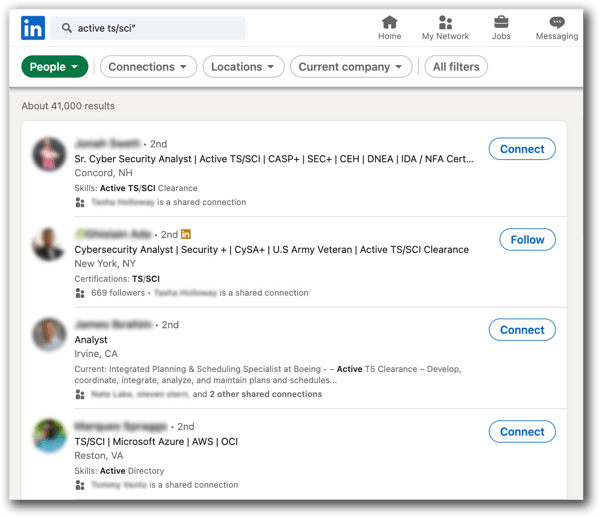The height and width of the screenshot is (517, 600).
Task: Click shared connection name under Concord, NH result
Action: pyautogui.click(x=123, y=202)
